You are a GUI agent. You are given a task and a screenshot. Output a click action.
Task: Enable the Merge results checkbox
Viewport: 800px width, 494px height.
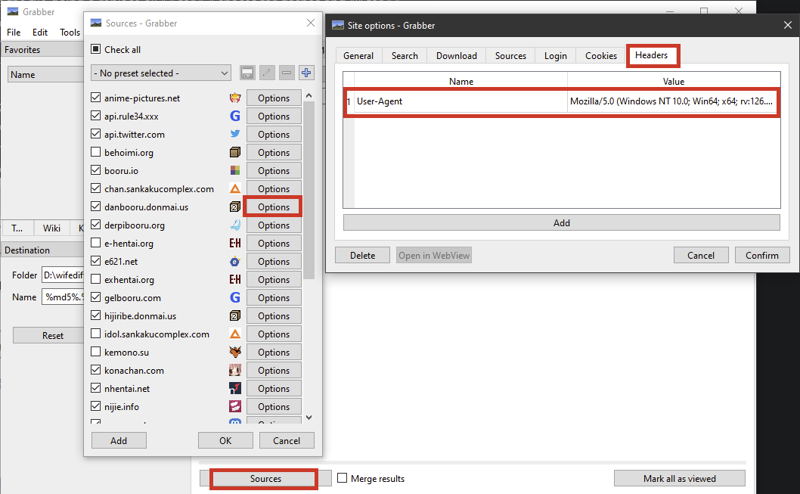342,478
